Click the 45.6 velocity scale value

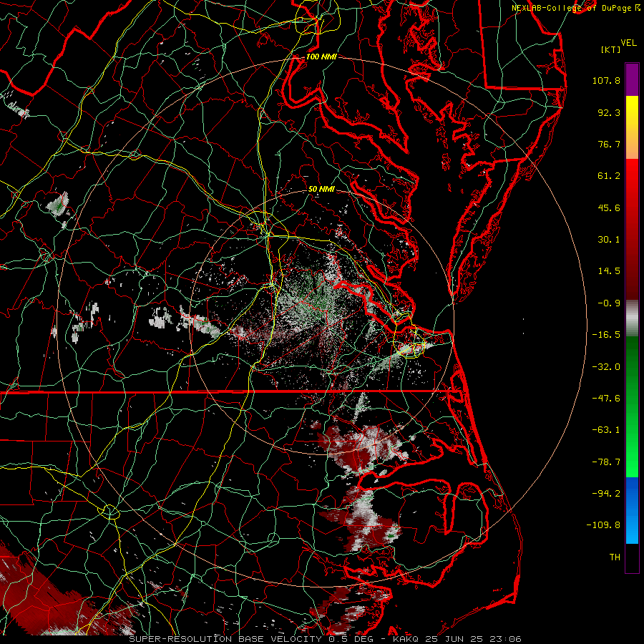[x=609, y=208]
